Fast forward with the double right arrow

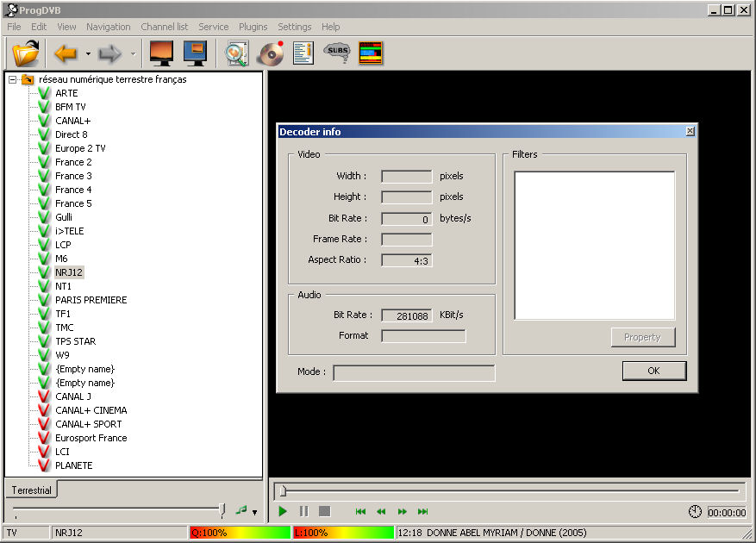(402, 512)
